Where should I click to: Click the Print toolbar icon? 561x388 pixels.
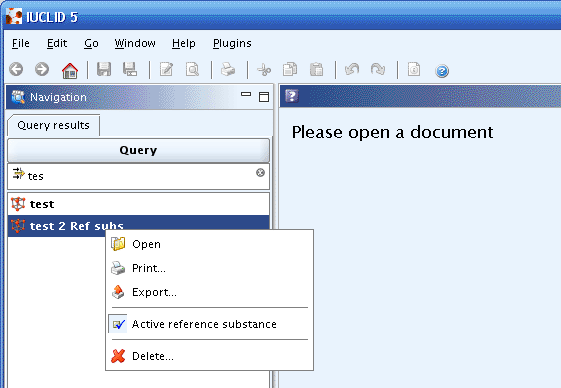click(x=228, y=69)
